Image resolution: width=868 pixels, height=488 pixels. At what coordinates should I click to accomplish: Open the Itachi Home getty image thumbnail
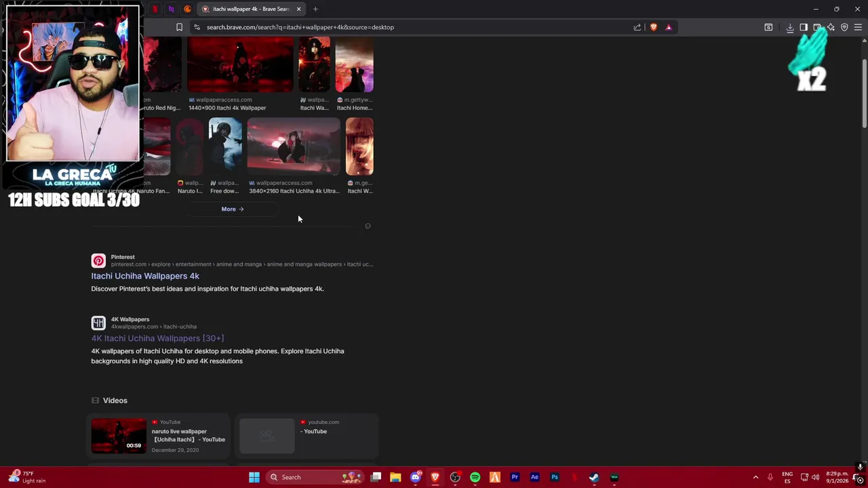pos(354,64)
